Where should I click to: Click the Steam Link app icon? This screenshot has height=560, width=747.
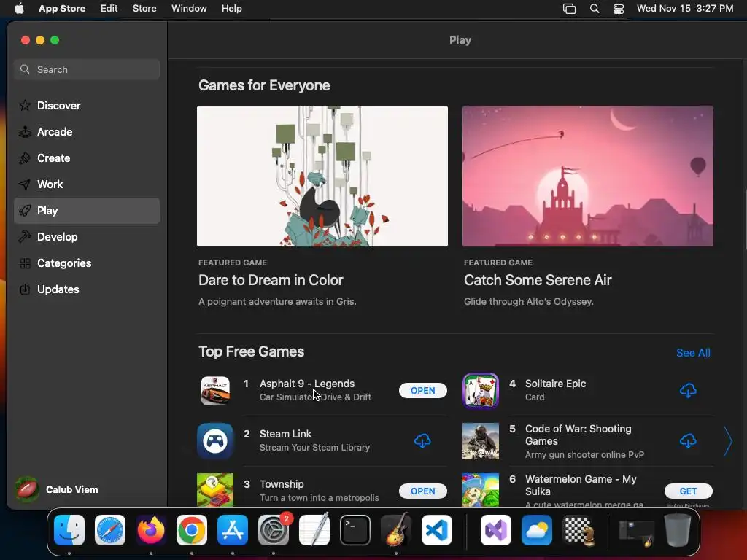pos(215,441)
